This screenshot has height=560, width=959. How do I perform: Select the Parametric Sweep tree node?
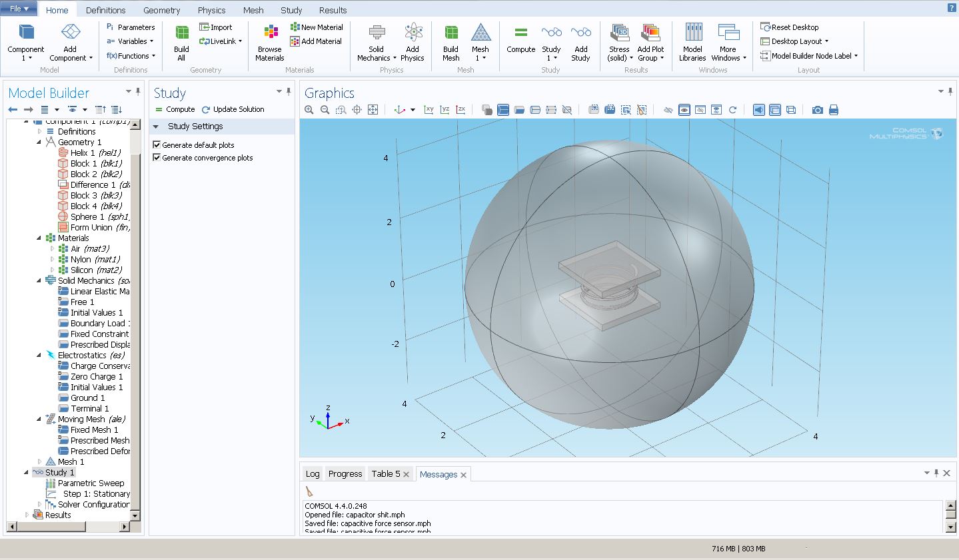85,483
